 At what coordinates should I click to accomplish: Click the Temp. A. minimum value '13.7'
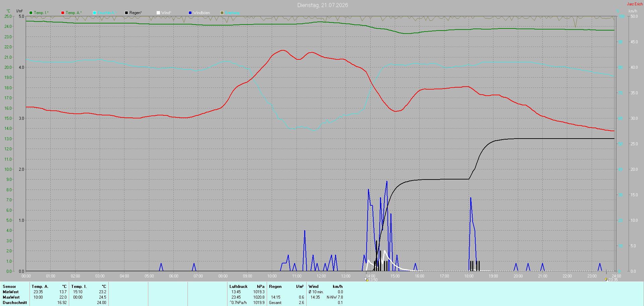63,292
